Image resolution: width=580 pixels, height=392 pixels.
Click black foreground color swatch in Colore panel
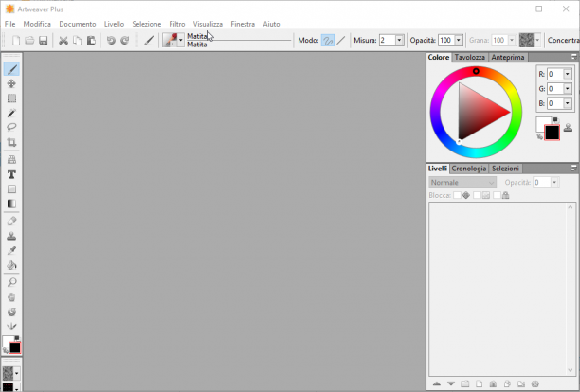pyautogui.click(x=552, y=133)
